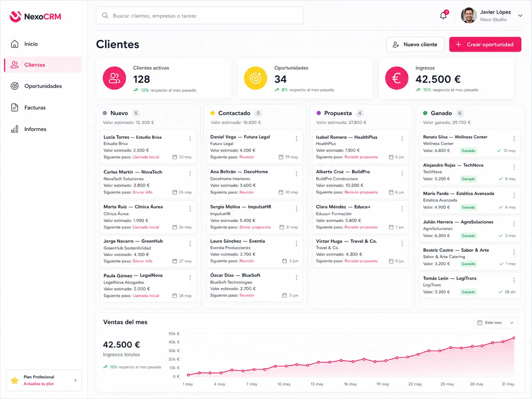This screenshot has height=399, width=532.
Task: Click Paula Gómez — LegalNova title
Action: pyautogui.click(x=133, y=276)
